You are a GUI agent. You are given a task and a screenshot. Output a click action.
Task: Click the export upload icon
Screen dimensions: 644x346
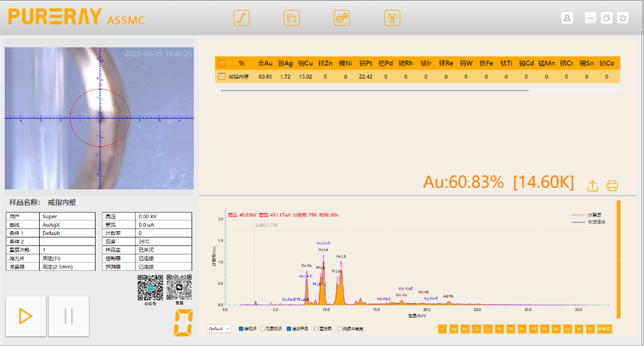pos(592,186)
